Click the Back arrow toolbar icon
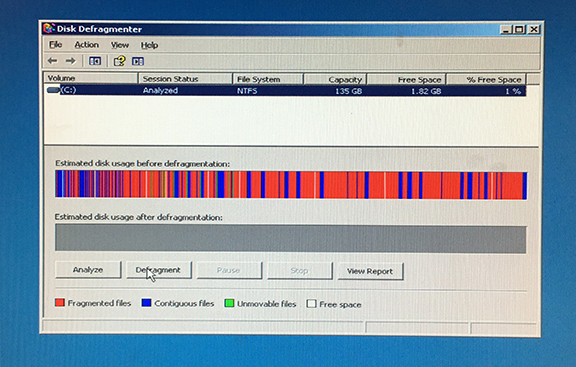Viewport: 576px width, 367px height. 52,61
